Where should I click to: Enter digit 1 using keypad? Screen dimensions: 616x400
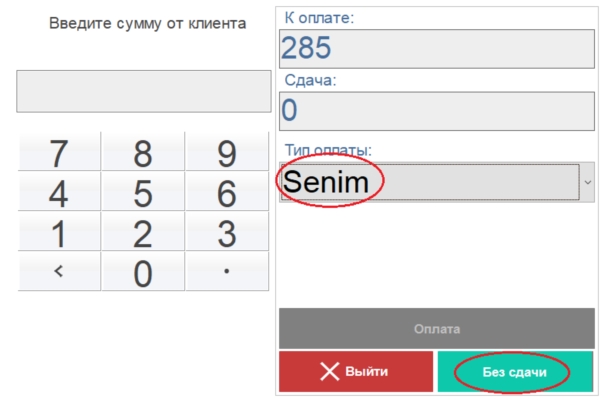coord(59,232)
